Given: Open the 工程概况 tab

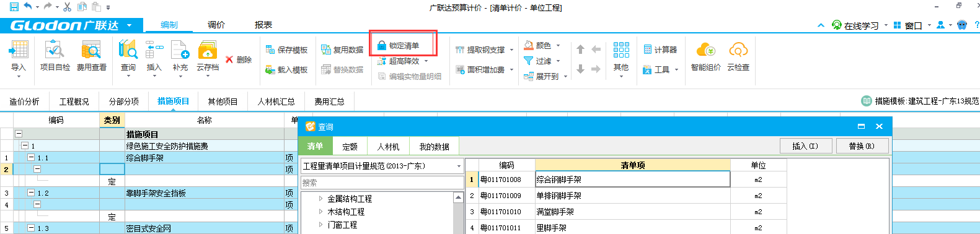Looking at the screenshot, I should [74, 102].
